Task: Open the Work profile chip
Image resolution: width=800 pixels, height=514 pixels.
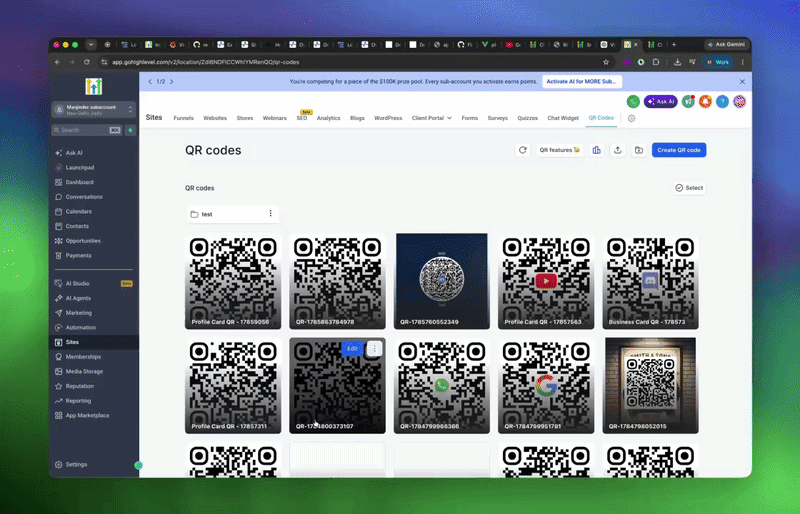Action: pyautogui.click(x=718, y=62)
